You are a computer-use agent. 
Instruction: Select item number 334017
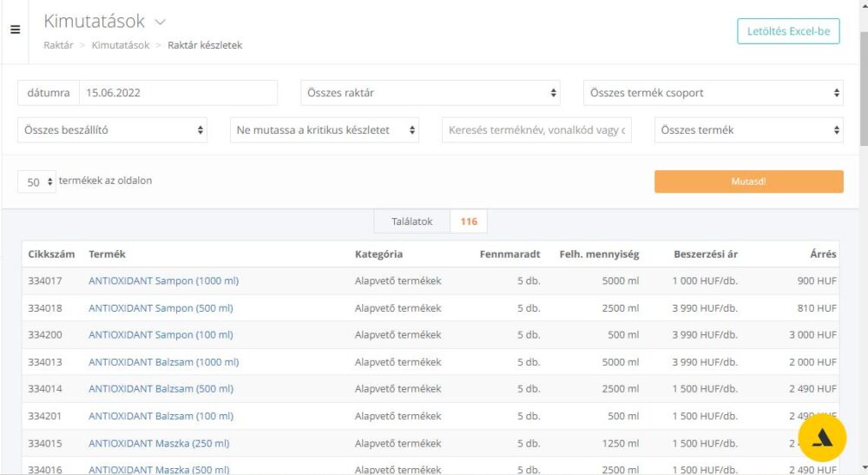pyautogui.click(x=45, y=280)
